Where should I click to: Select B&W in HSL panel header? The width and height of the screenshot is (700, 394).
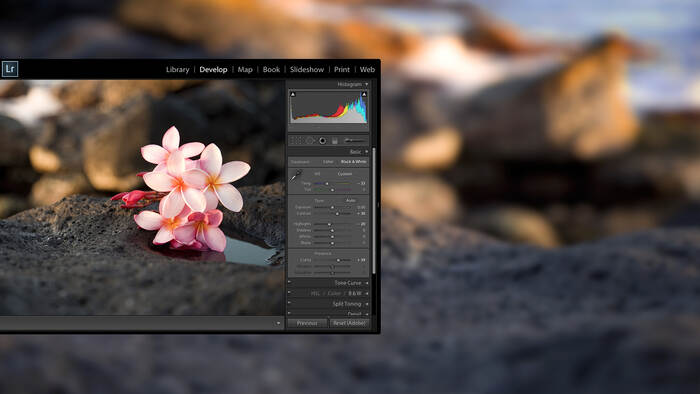pyautogui.click(x=355, y=293)
